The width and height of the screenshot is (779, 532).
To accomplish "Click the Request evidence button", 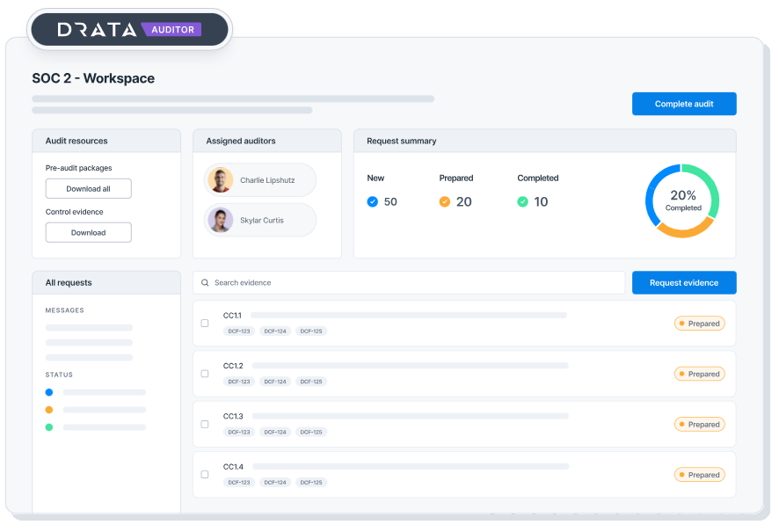I will tap(683, 283).
